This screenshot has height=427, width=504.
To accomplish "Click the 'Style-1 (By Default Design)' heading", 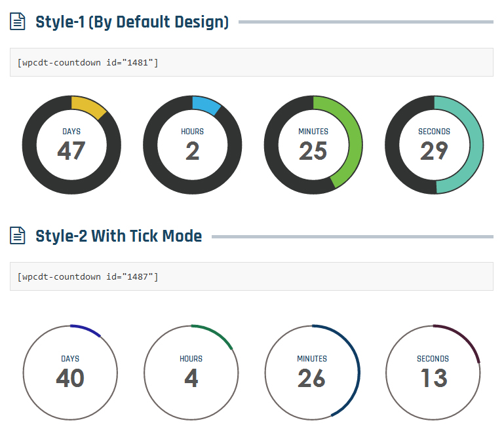I will (x=132, y=22).
